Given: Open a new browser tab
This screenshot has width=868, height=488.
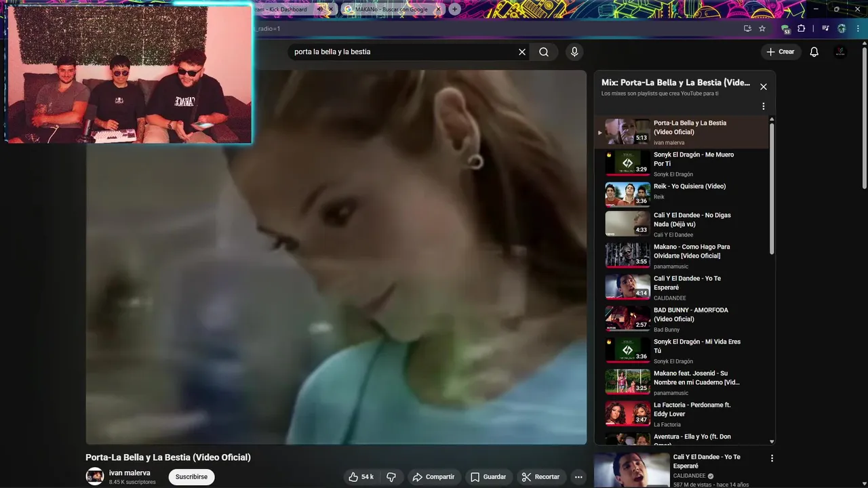Looking at the screenshot, I should click(454, 9).
